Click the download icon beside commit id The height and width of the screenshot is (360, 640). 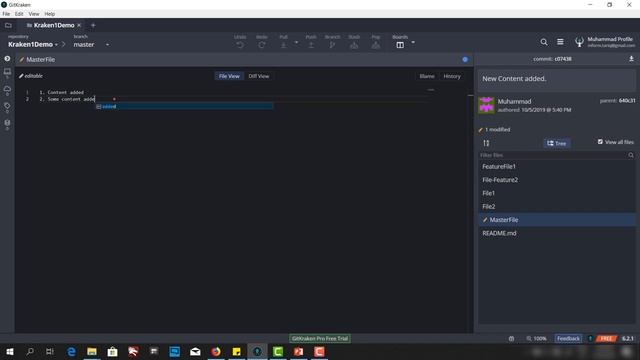point(631,59)
